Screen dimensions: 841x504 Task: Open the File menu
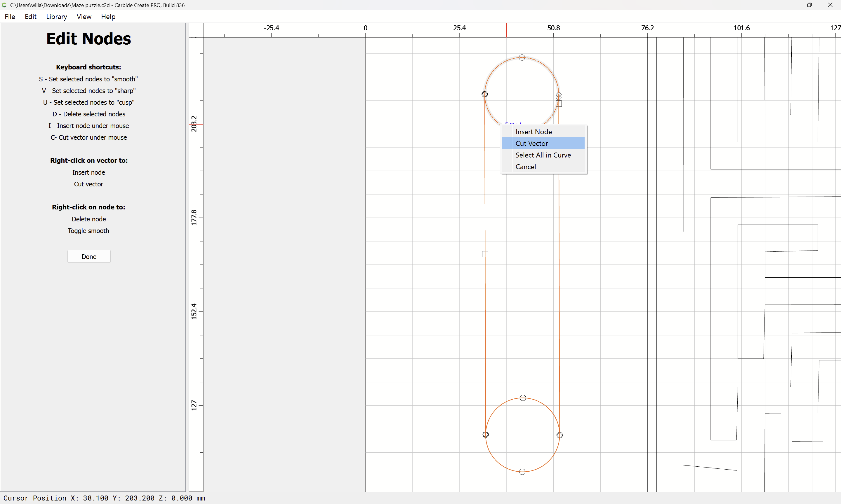10,17
